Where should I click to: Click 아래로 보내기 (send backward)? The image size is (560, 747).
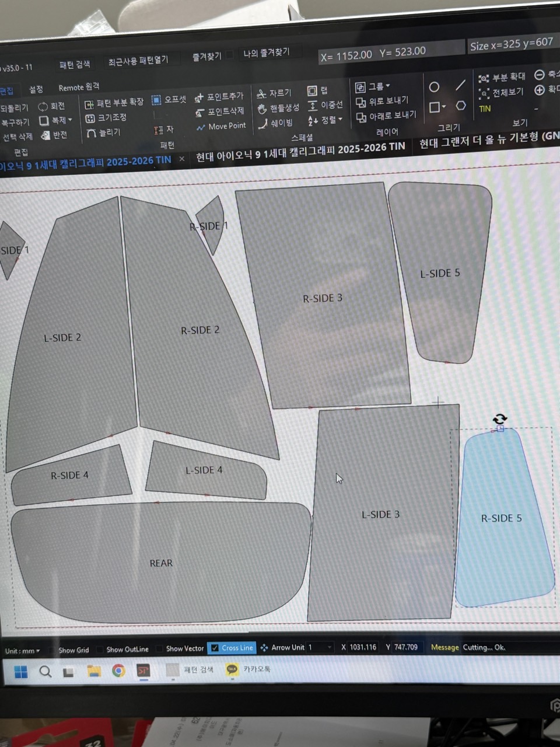pos(386,116)
